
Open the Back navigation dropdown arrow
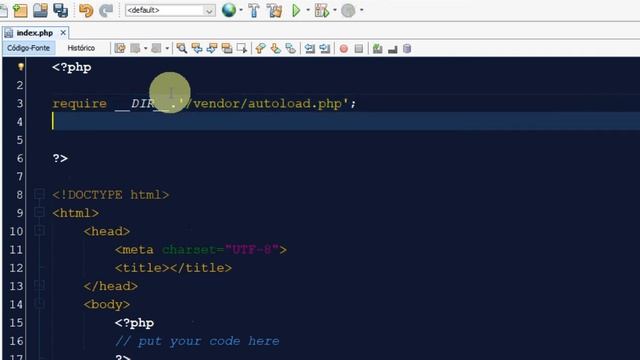tap(145, 49)
